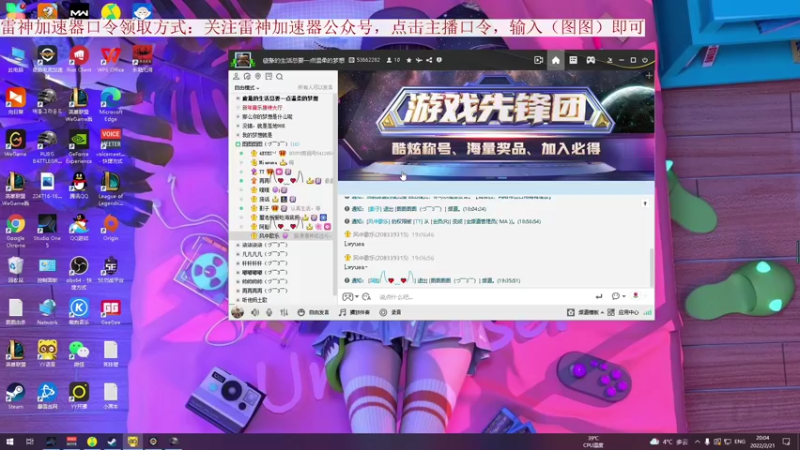Image resolution: width=800 pixels, height=450 pixels.
Task: Click the chat area vertical scrollbar
Action: [651, 266]
